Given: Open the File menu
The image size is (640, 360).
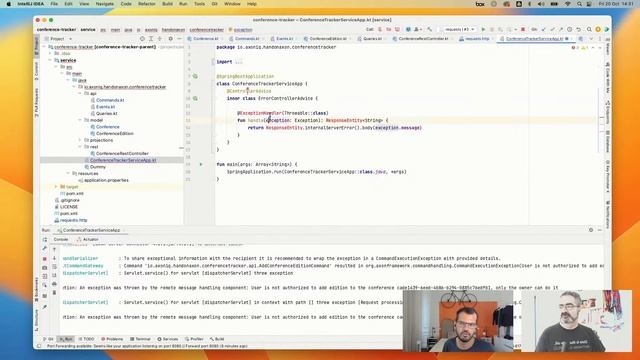Looking at the screenshot, I should tap(54, 4).
